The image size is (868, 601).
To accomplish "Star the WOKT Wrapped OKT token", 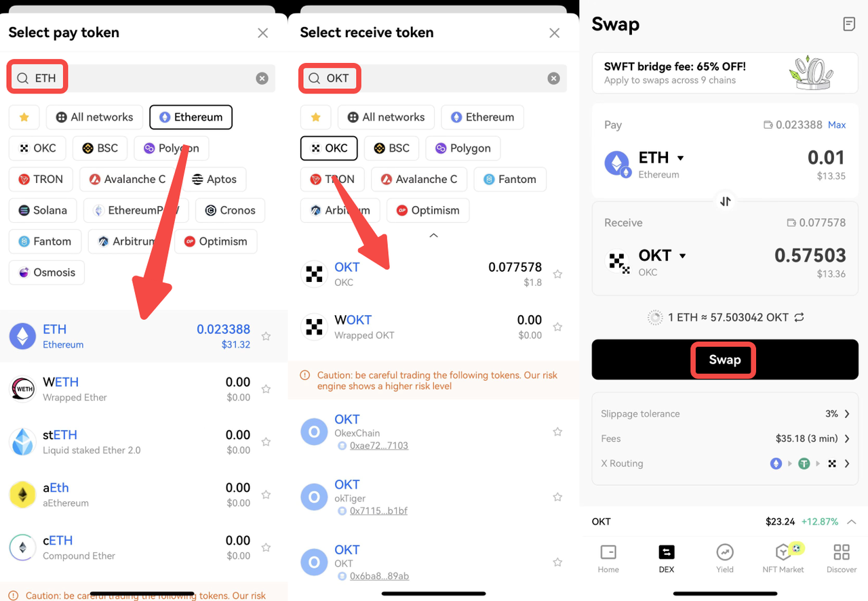I will pos(557,327).
